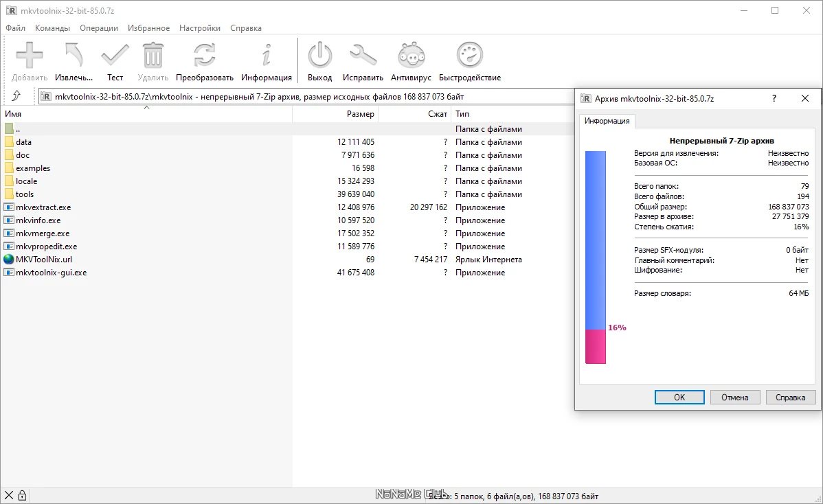Click the Справка button in dialog
Screen dimensions: 823x504
(x=790, y=397)
